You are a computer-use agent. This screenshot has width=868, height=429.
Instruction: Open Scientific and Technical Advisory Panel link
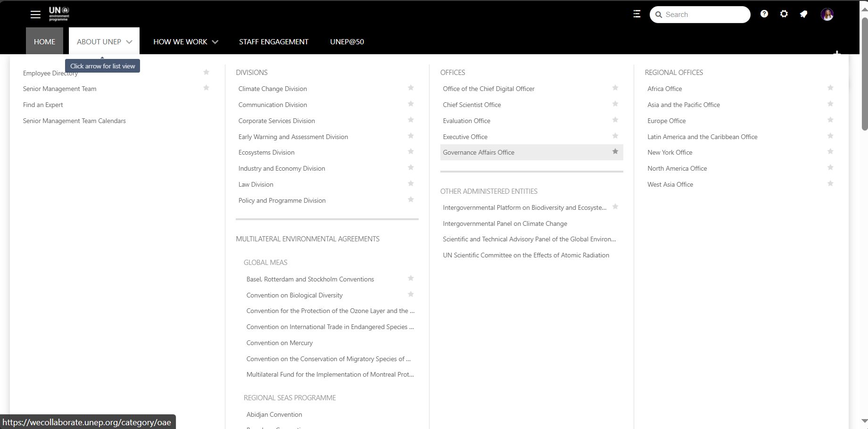(x=529, y=239)
